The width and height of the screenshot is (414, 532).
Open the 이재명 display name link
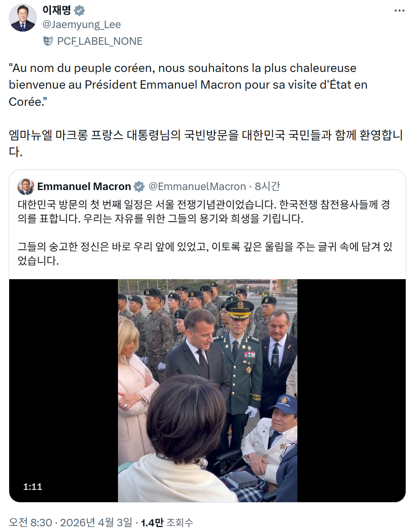pos(57,11)
